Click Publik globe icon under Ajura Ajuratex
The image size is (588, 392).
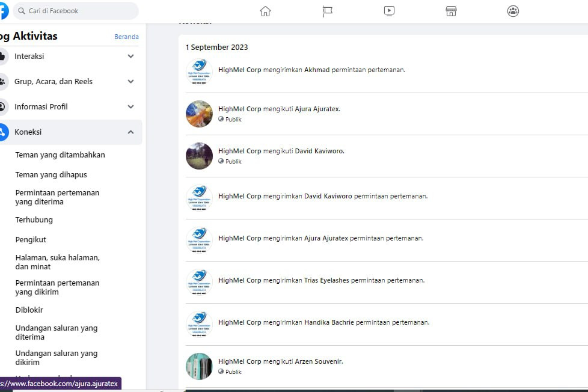(221, 119)
